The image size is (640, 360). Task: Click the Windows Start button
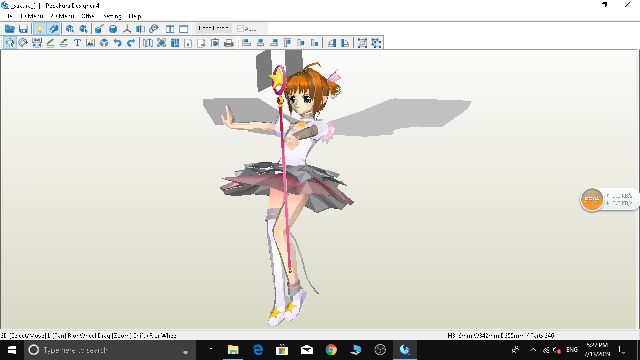pyautogui.click(x=12, y=350)
